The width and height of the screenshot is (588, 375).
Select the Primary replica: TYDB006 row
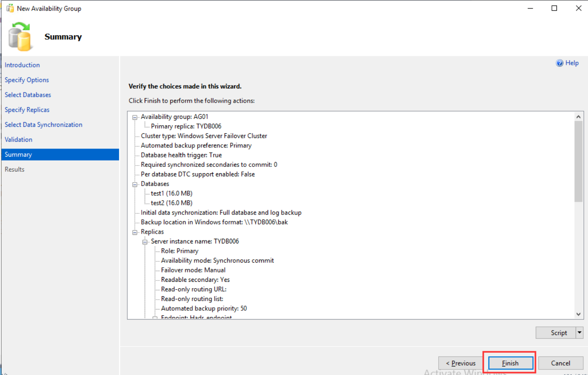186,126
